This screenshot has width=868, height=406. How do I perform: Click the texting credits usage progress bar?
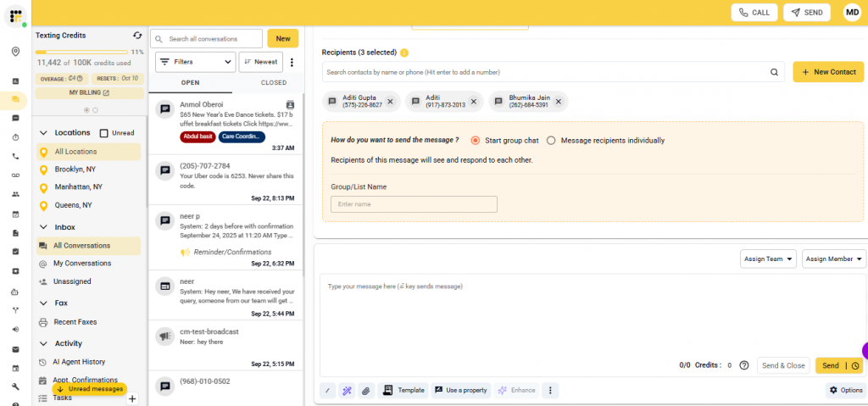(82, 52)
